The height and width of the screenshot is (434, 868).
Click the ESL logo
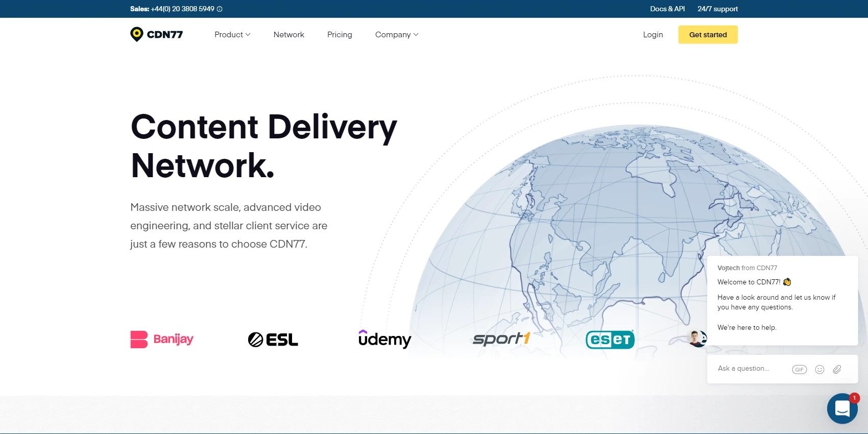click(x=273, y=340)
